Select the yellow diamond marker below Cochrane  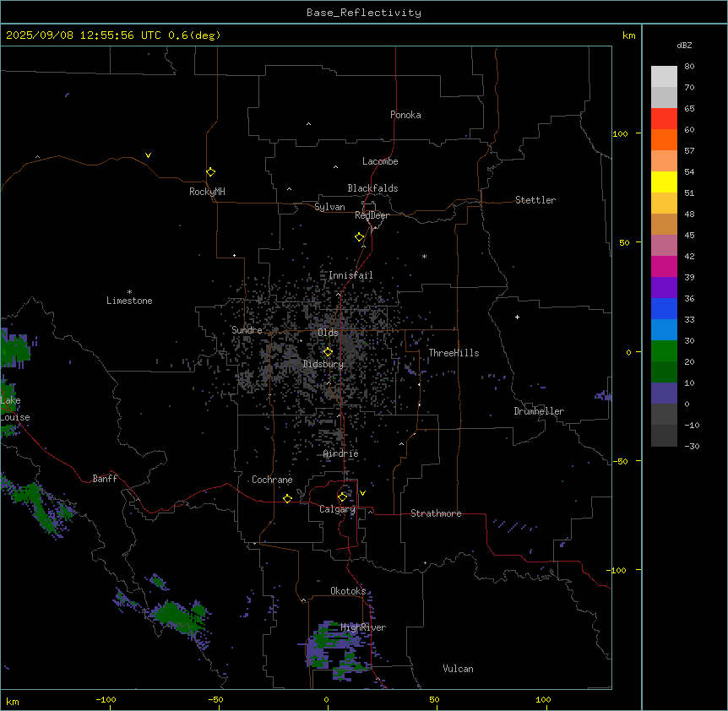pos(287,498)
